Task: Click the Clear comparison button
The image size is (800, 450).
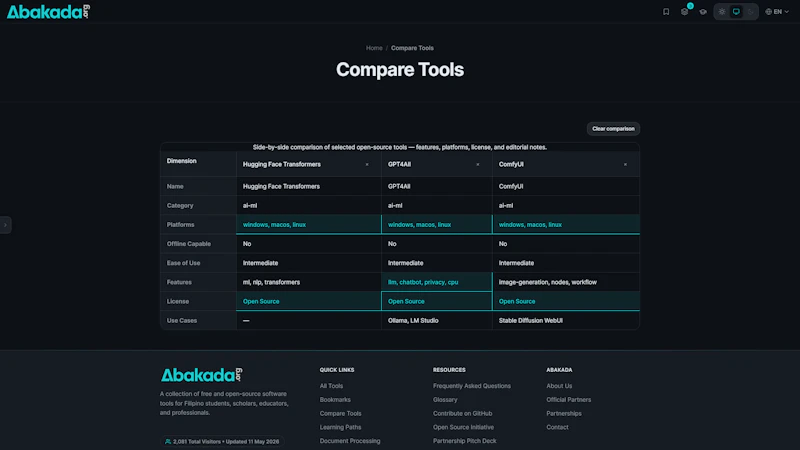Action: 613,129
